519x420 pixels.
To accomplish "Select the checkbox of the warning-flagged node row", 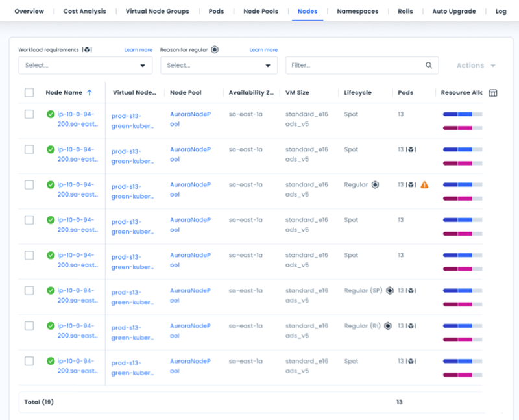I will pos(29,185).
